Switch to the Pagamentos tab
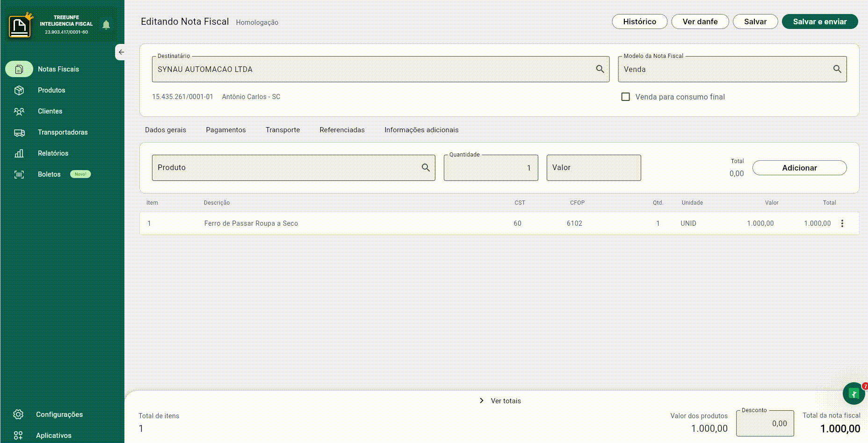This screenshot has width=868, height=443. pyautogui.click(x=225, y=130)
